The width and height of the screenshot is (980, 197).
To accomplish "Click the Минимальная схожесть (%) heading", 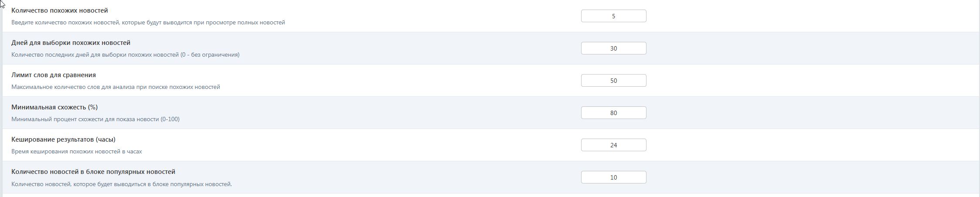I will coord(54,107).
